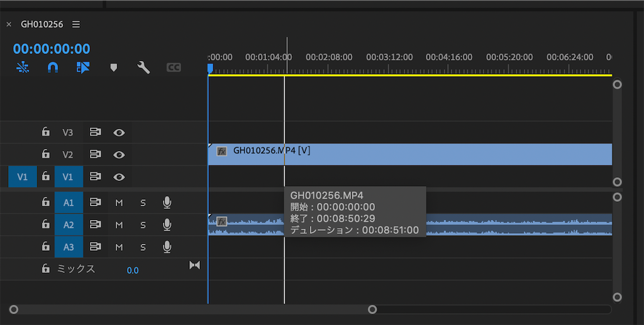Toggle lock on the ミックス track
Image resolution: width=644 pixels, height=325 pixels.
(x=45, y=268)
